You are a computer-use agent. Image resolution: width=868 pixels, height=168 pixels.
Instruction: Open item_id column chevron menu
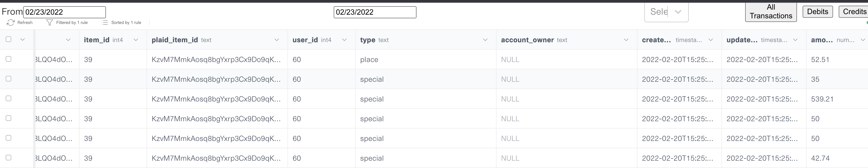(136, 40)
